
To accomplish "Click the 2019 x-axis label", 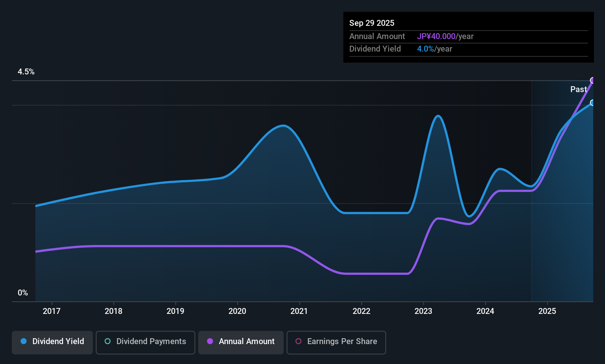I will (175, 311).
